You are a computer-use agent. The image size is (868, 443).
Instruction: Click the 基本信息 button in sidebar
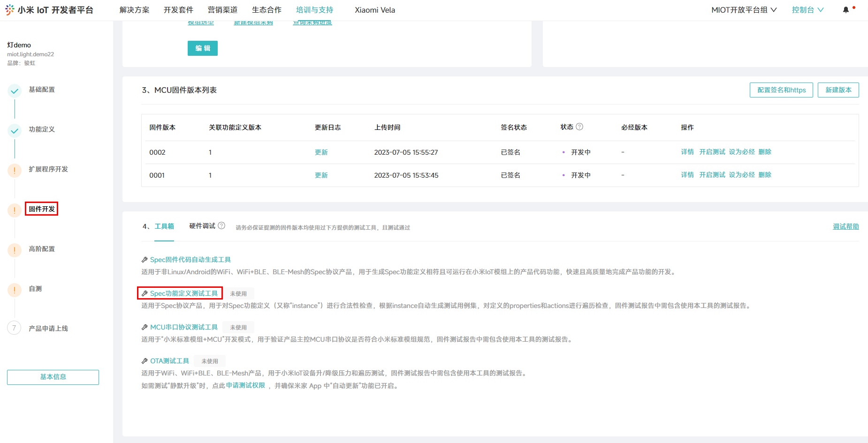(x=53, y=377)
